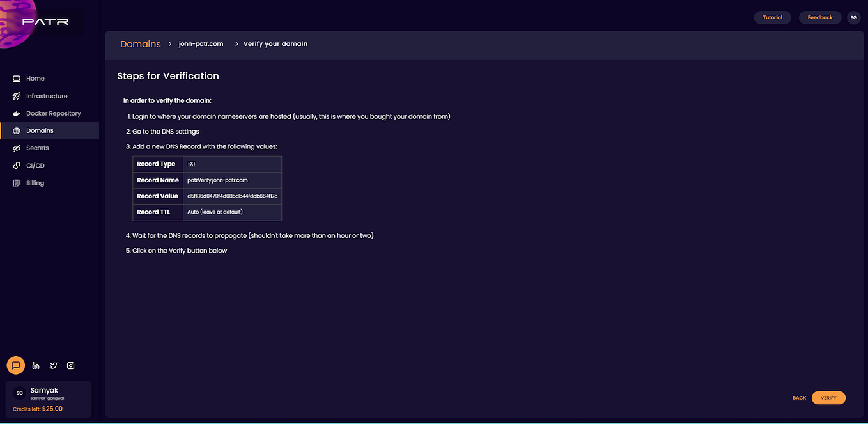Screen dimensions: 868x424
Task: Click the PATR logo
Action: (43, 21)
